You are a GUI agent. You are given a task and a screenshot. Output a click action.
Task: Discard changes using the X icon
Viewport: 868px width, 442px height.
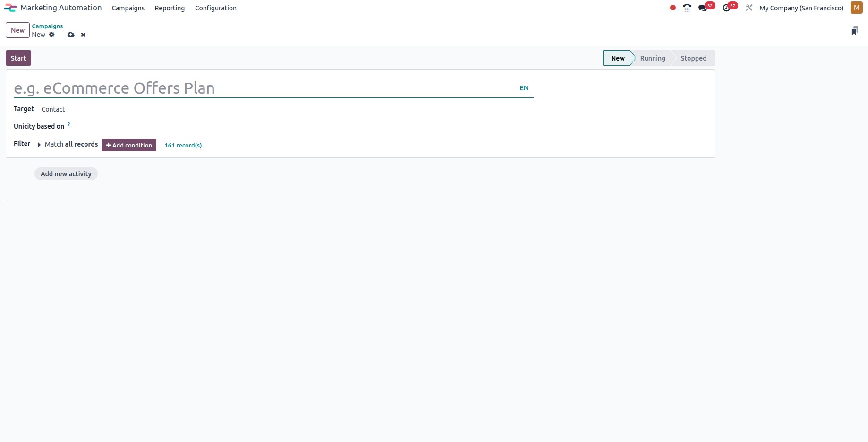[x=83, y=35]
